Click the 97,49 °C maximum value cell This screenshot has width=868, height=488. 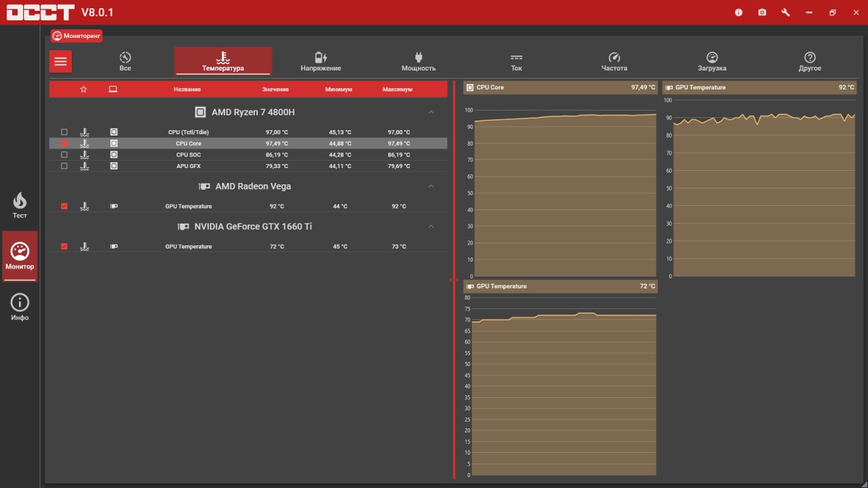click(x=399, y=144)
